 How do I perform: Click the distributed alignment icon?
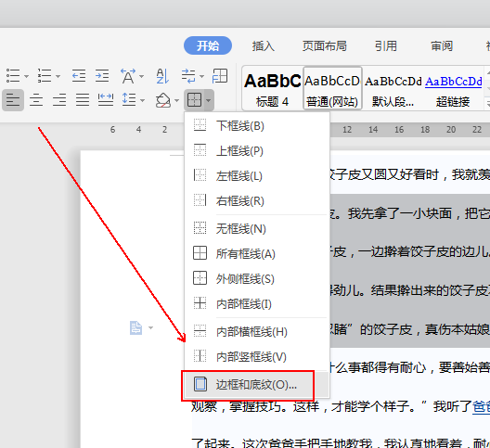(106, 100)
